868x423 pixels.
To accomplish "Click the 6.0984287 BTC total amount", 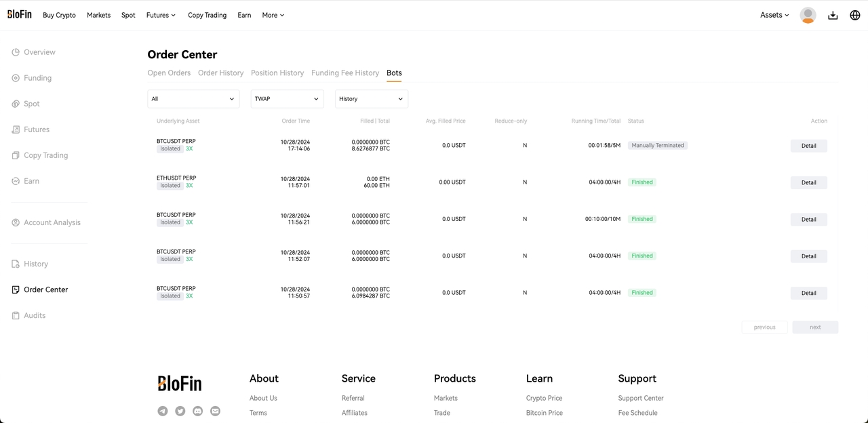I will tap(371, 296).
